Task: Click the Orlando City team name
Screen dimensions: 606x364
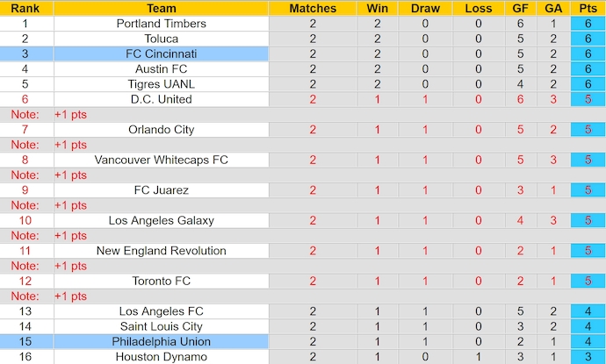Action: 162,130
